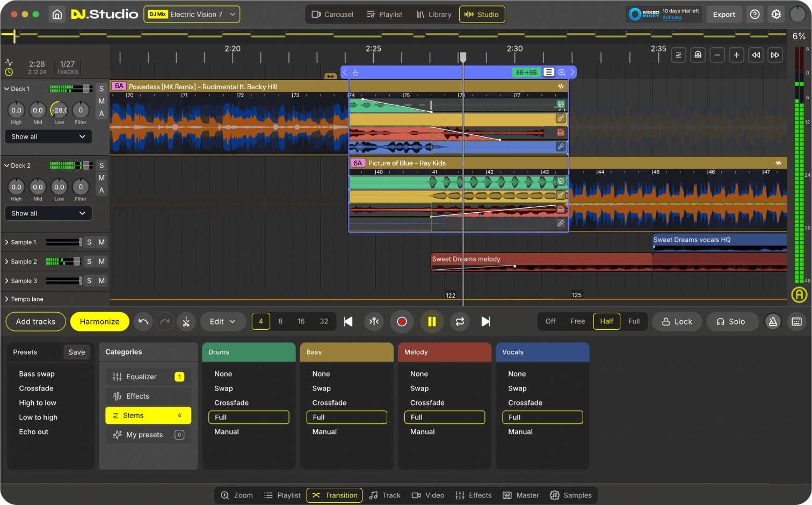Click the record button

[402, 321]
